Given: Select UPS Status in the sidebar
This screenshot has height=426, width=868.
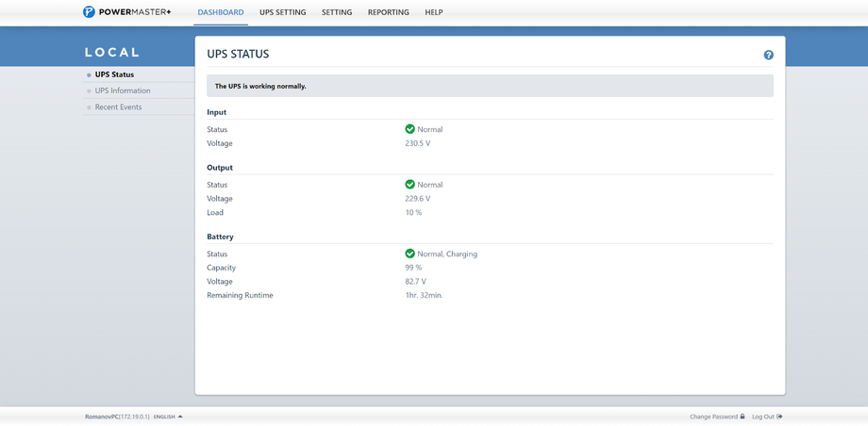Looking at the screenshot, I should tap(114, 74).
